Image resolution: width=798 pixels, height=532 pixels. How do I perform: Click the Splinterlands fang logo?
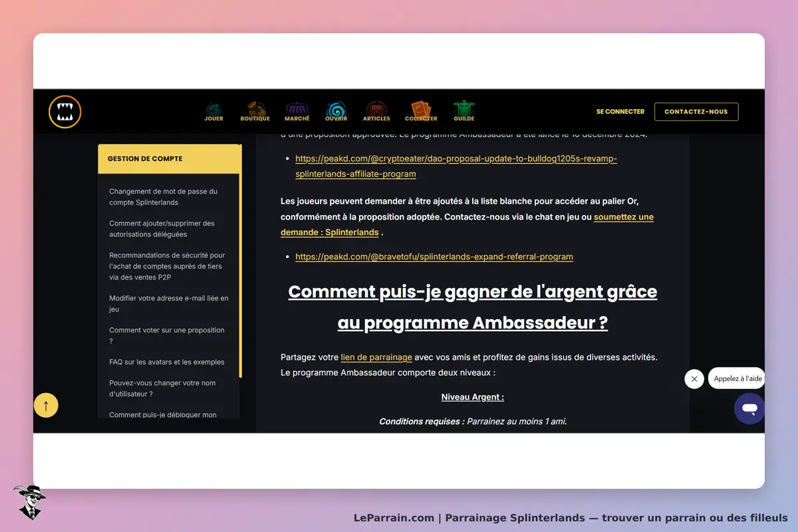[65, 112]
